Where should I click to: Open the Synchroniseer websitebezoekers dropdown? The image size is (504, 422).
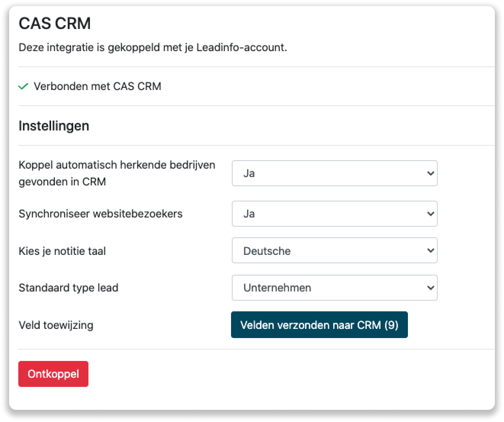334,214
